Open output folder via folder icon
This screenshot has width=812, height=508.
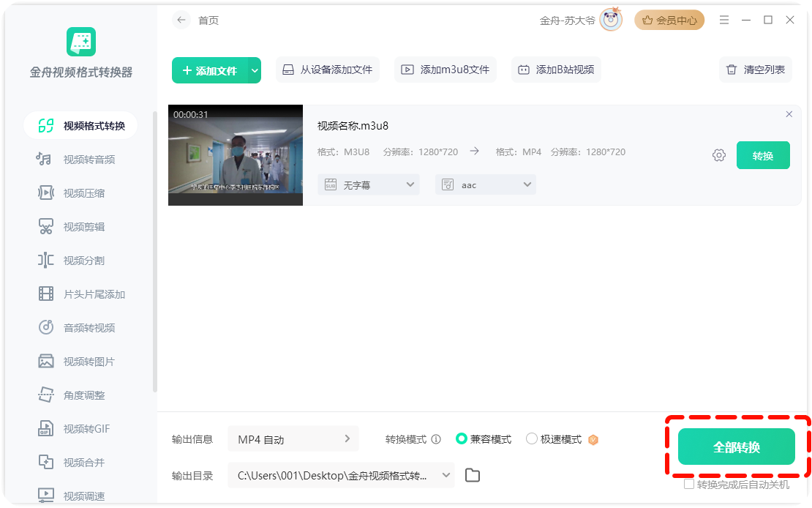pos(473,476)
